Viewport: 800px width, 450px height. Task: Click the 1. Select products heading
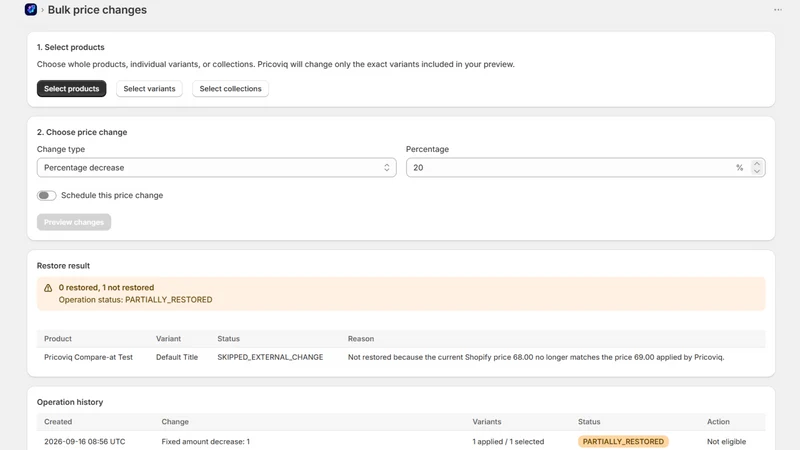(70, 47)
